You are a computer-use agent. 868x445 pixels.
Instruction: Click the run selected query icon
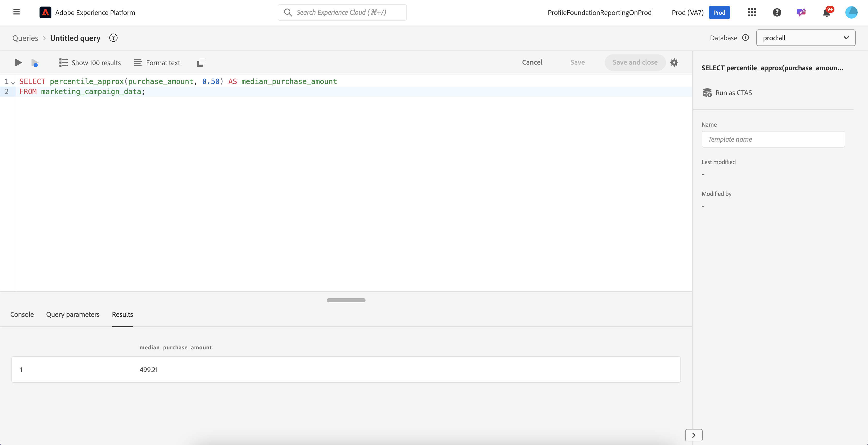pyautogui.click(x=35, y=63)
